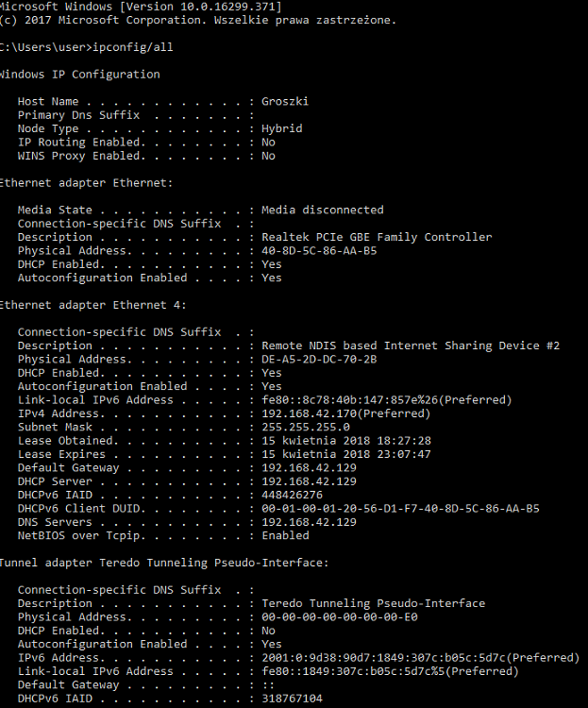This screenshot has width=588, height=708.
Task: Click the Default Gateway address of Ethernet 4
Action: tap(309, 468)
